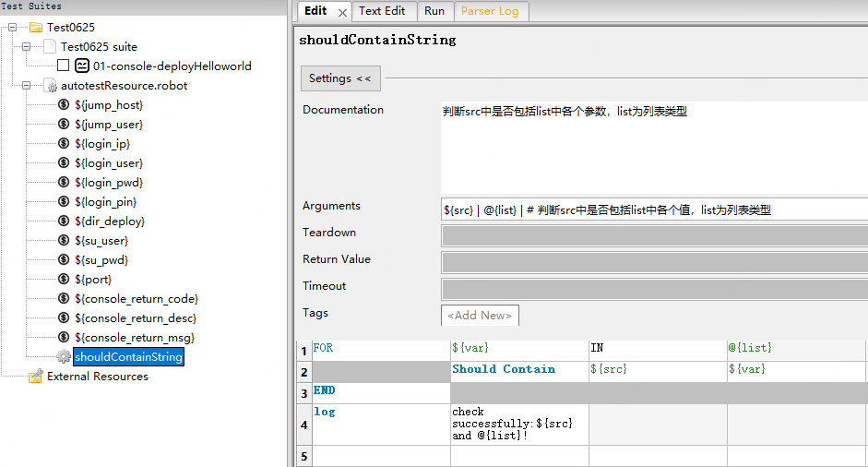
Task: Switch to the Text Edit tab
Action: pos(382,11)
